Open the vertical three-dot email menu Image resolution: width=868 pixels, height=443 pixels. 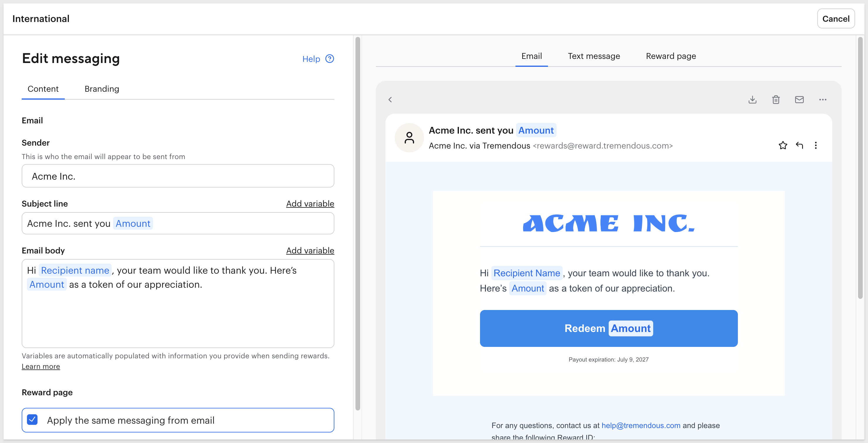click(816, 145)
